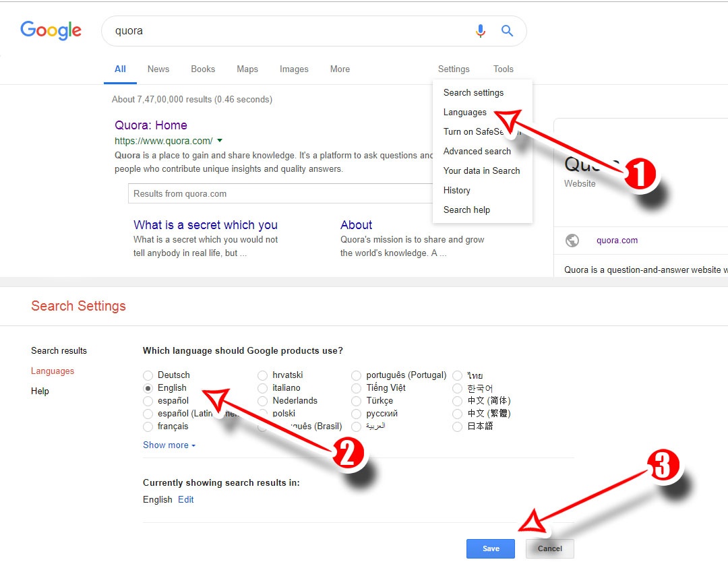Expand the green arrow beside quora.com URL
The height and width of the screenshot is (568, 728).
220,140
